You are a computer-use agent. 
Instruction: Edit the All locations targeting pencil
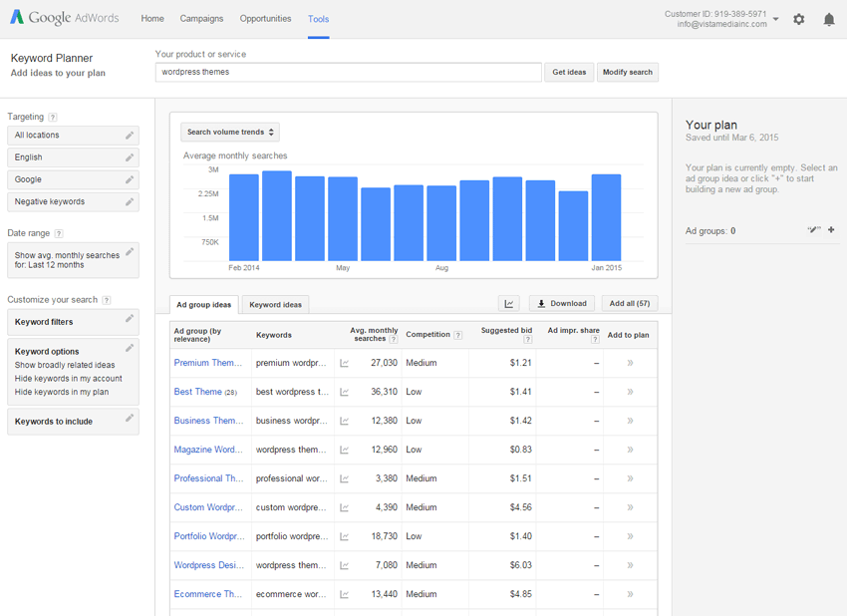[x=130, y=136]
